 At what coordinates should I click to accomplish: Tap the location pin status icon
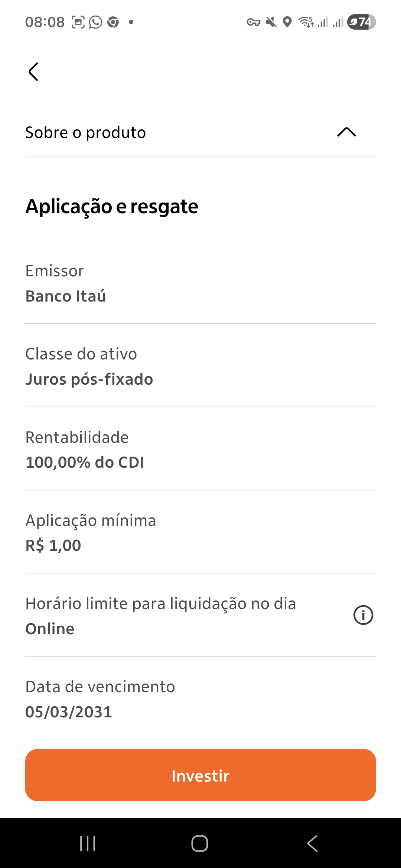click(x=287, y=22)
